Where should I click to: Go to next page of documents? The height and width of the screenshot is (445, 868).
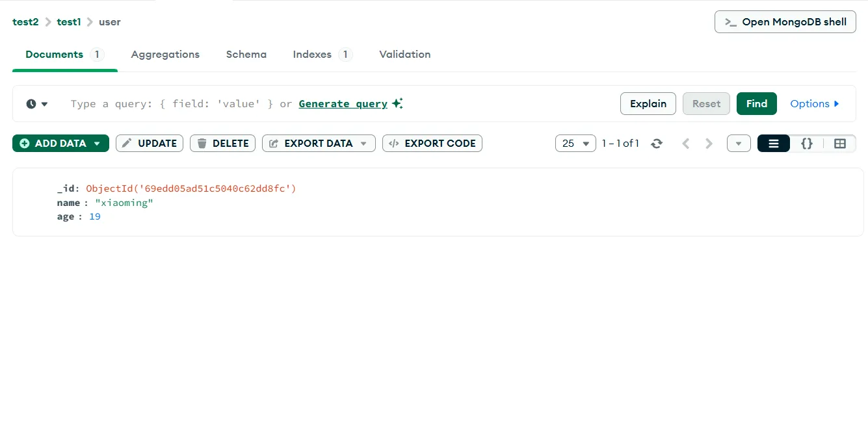(x=709, y=144)
